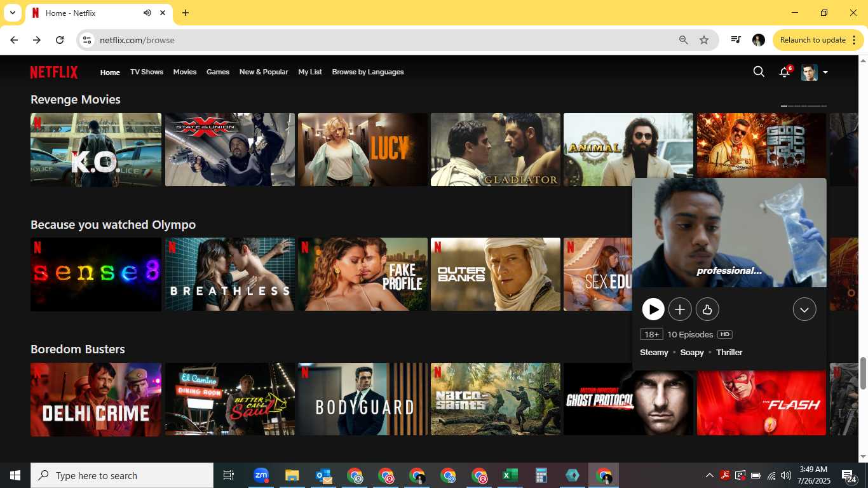Image resolution: width=868 pixels, height=488 pixels.
Task: Open TV Shows section
Action: click(147, 72)
